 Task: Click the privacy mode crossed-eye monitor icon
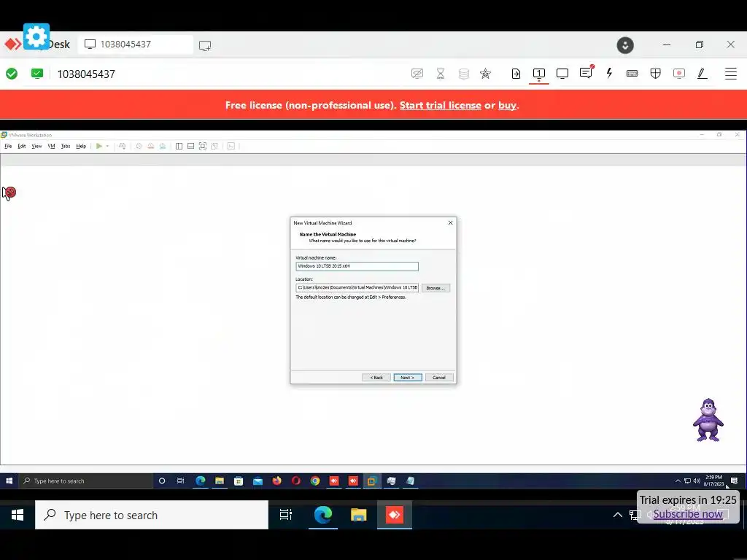point(417,74)
